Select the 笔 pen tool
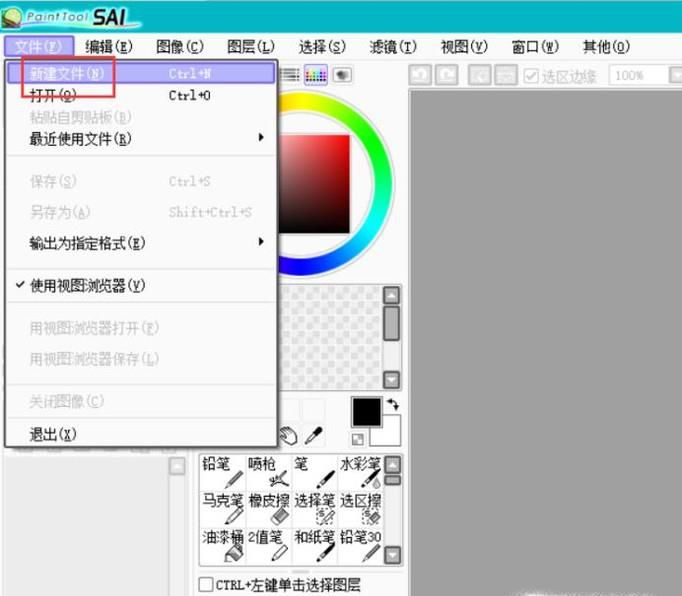This screenshot has width=682, height=596. pos(314,472)
